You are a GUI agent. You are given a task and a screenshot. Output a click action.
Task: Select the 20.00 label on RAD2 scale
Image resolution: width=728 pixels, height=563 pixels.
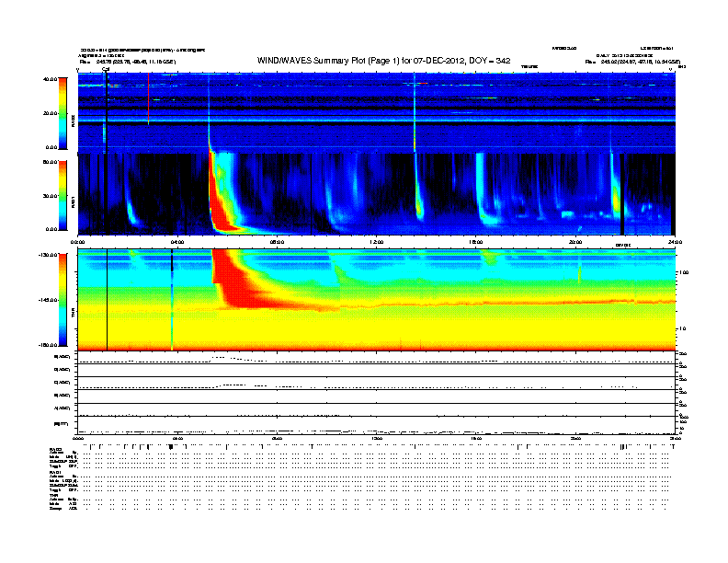coord(51,113)
